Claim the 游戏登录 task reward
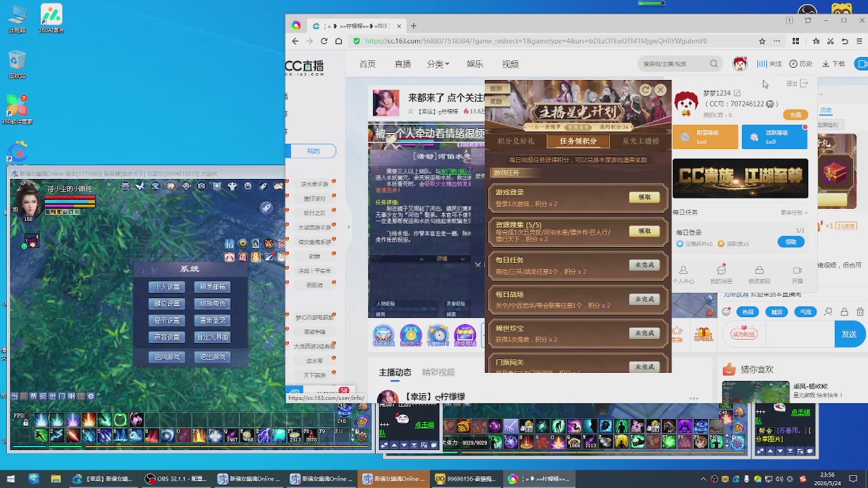The height and width of the screenshot is (488, 868). tap(644, 197)
